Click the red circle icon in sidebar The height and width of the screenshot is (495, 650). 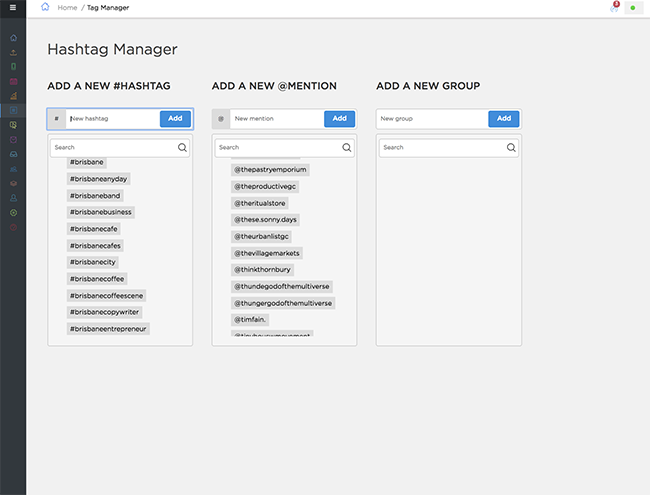coord(13,227)
